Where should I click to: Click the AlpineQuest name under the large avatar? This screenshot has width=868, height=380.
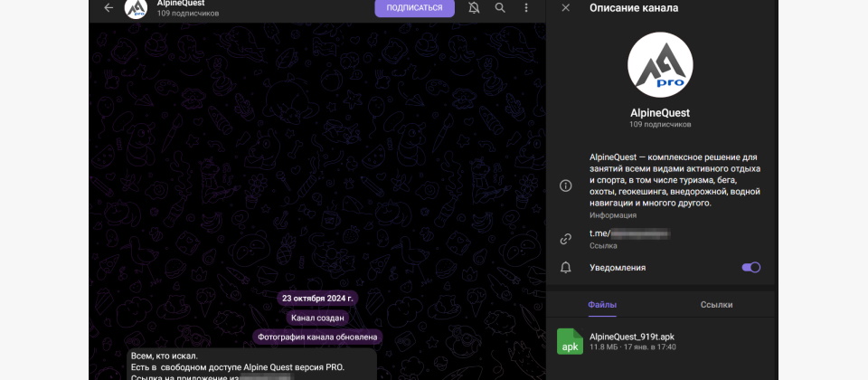tap(660, 113)
